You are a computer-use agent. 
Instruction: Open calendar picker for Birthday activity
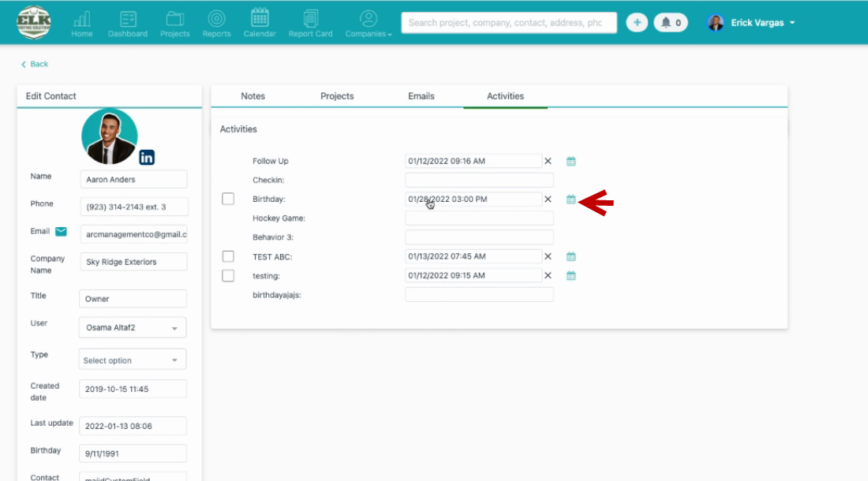point(571,199)
